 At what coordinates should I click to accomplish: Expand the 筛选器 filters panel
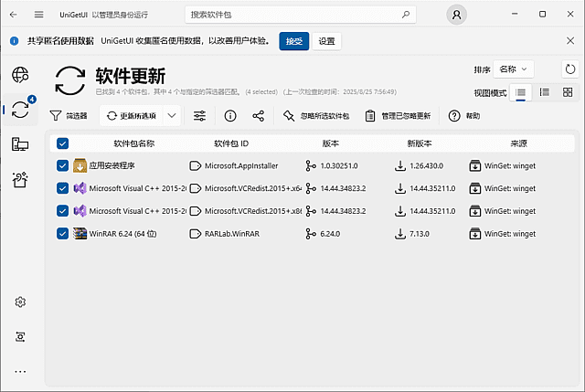pyautogui.click(x=69, y=116)
